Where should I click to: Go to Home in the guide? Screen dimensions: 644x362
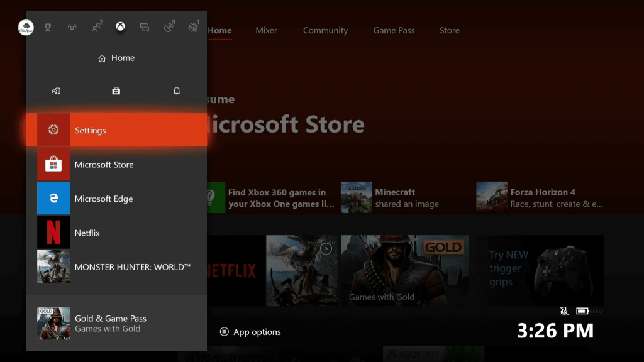click(x=116, y=58)
